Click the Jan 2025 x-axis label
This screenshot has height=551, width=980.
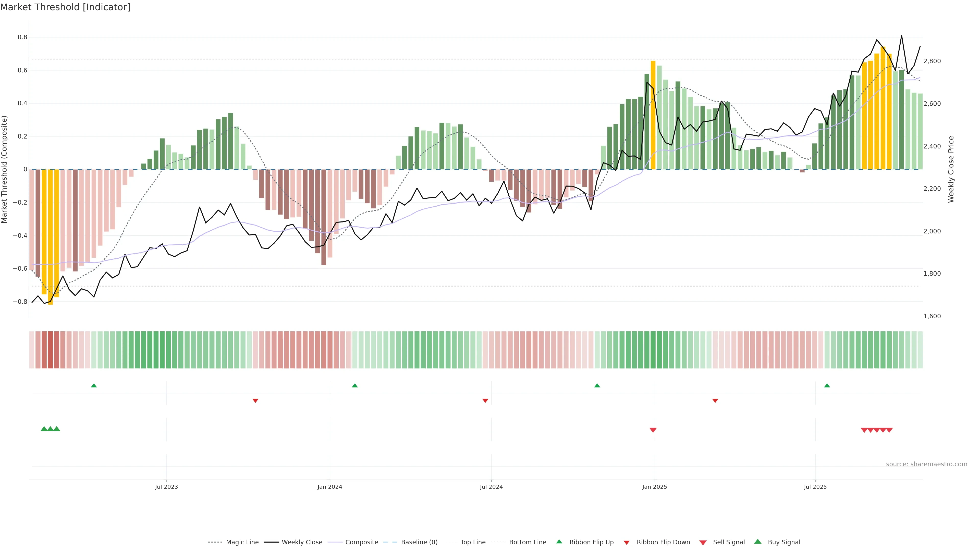pyautogui.click(x=654, y=487)
